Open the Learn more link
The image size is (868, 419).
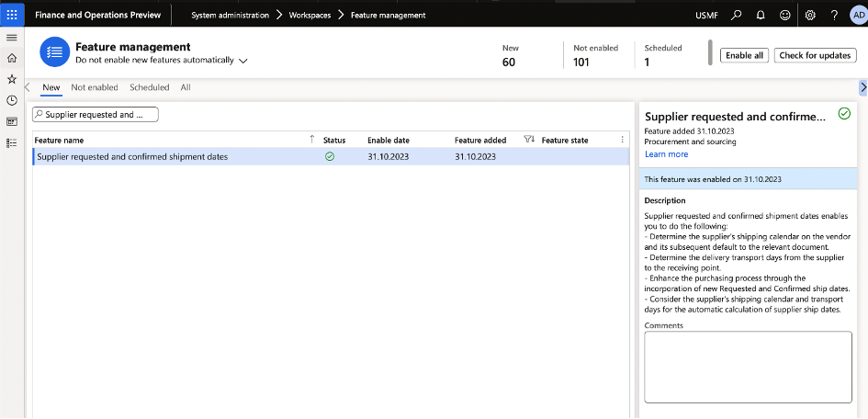click(666, 154)
